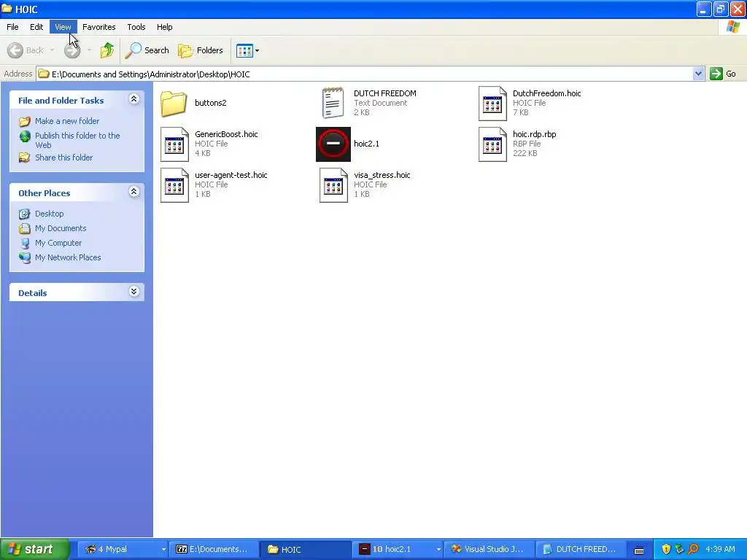Click the visa_stress.hoic file name

[x=382, y=175]
